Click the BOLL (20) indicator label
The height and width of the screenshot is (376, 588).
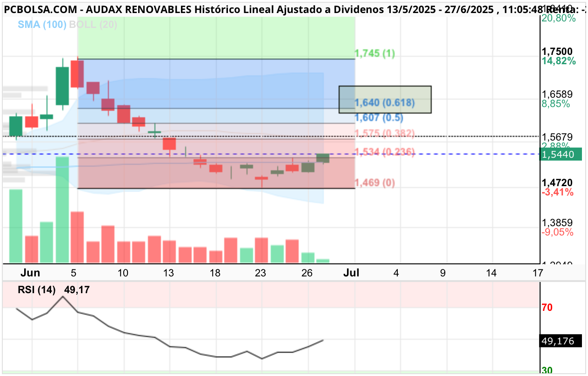click(93, 25)
